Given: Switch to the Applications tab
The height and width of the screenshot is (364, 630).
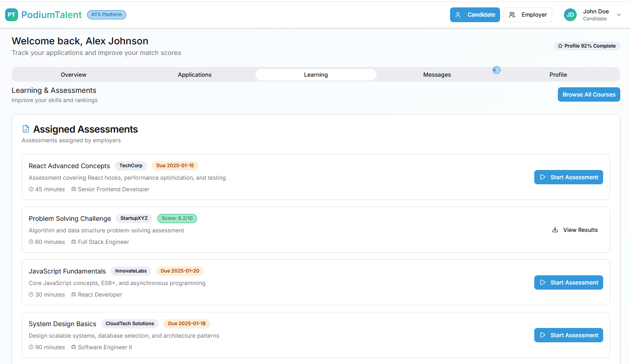Looking at the screenshot, I should point(195,75).
